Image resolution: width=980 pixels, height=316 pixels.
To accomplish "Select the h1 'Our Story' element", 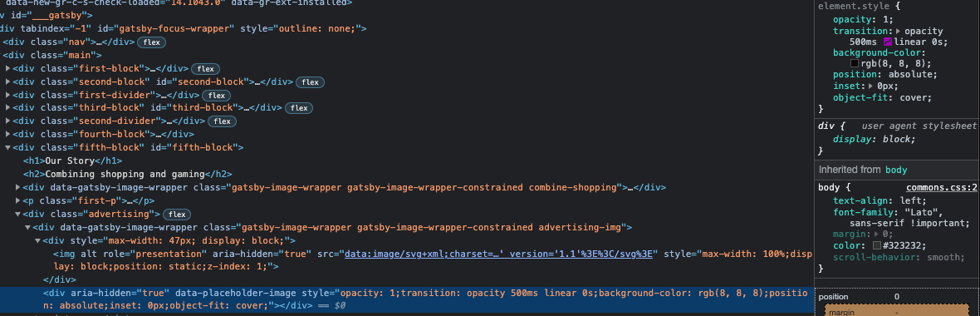I will (x=72, y=160).
